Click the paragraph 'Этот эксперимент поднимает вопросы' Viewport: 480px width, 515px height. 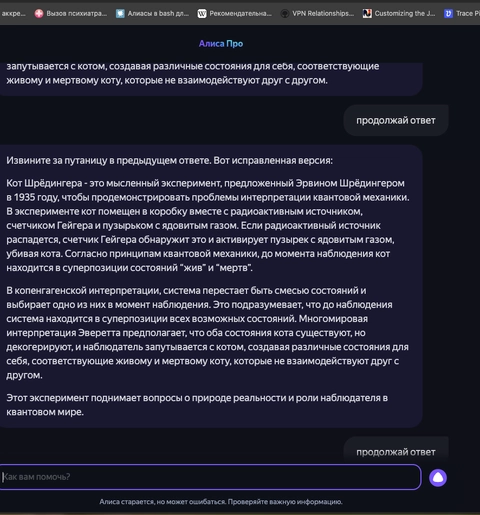click(x=197, y=405)
